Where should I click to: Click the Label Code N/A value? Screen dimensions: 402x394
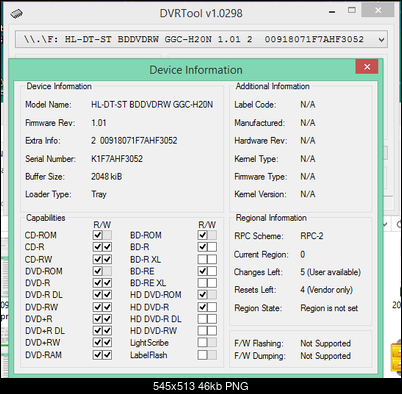click(308, 105)
